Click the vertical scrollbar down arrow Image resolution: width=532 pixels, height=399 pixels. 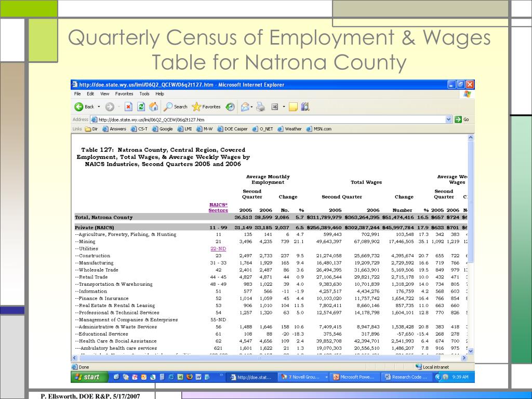pyautogui.click(x=470, y=351)
